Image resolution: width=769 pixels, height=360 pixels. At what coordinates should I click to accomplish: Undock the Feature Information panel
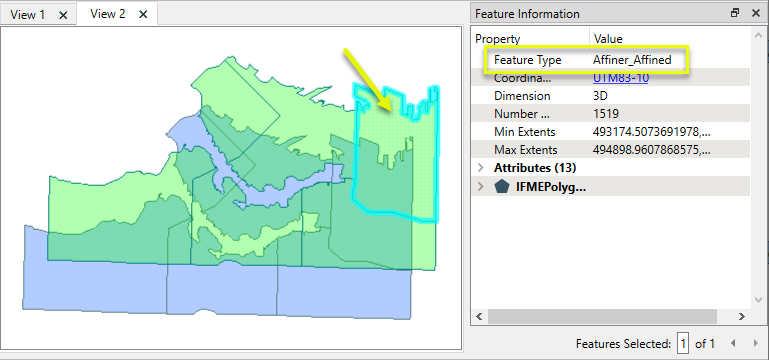coord(735,13)
